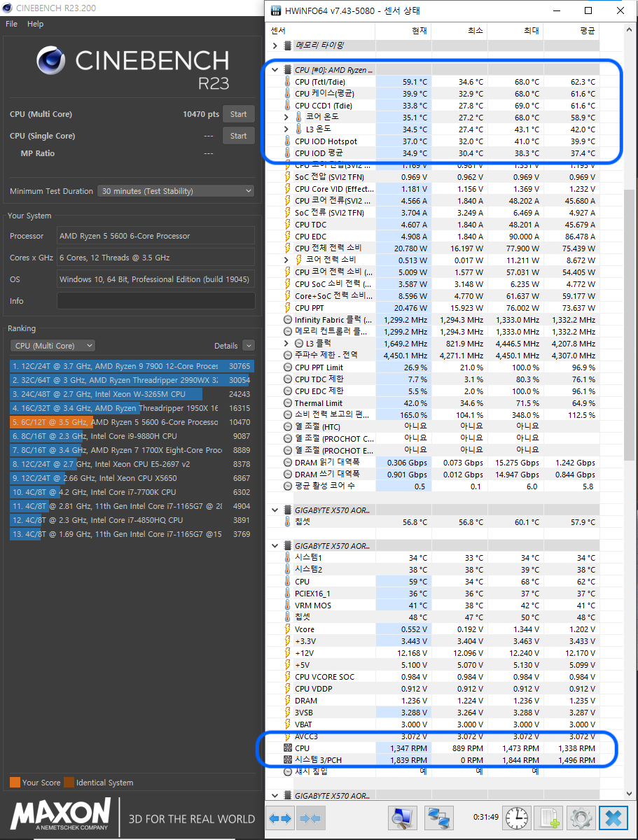Click the Info input field in Cinebench
This screenshot has height=840, width=638.
(x=156, y=301)
